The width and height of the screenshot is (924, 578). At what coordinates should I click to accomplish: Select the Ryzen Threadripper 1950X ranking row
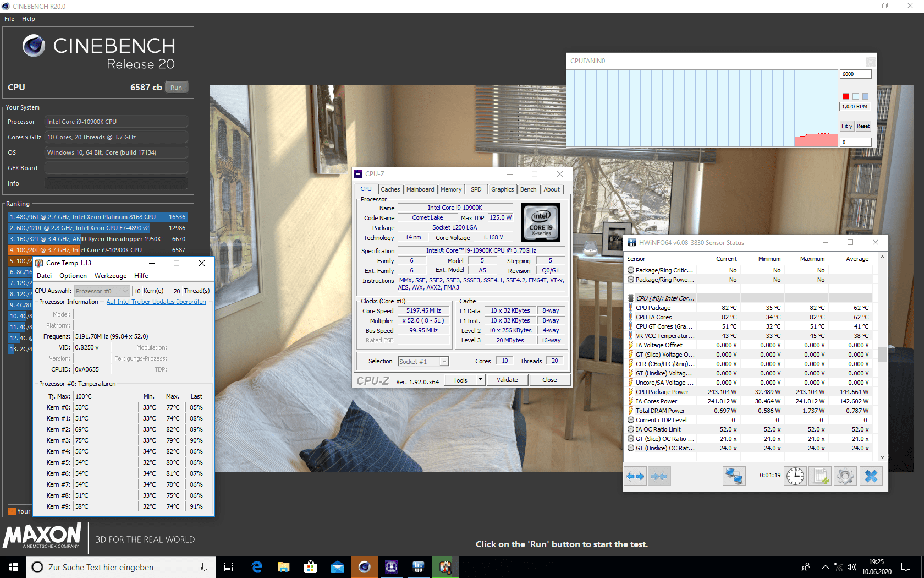click(98, 239)
